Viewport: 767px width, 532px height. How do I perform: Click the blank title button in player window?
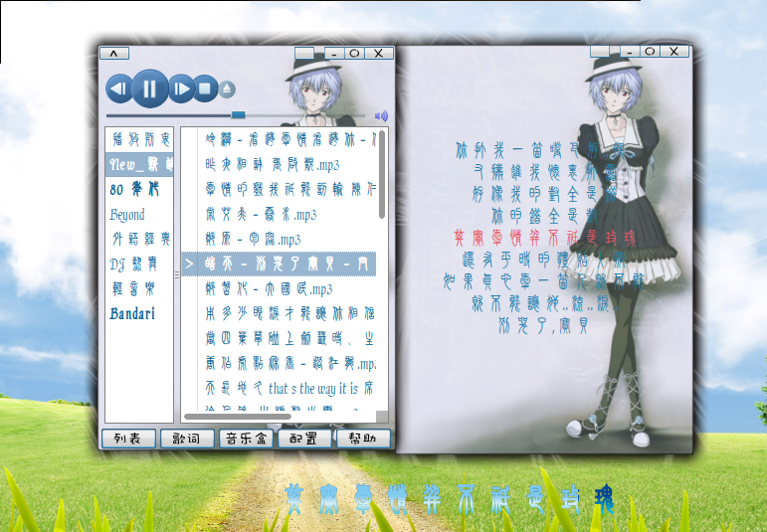(304, 53)
